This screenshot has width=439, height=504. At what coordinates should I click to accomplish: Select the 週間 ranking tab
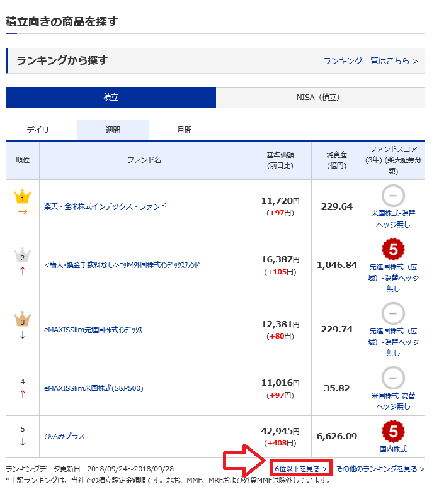point(113,130)
